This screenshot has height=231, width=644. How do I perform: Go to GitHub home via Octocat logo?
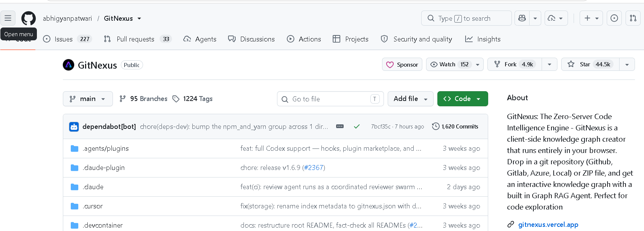point(29,18)
